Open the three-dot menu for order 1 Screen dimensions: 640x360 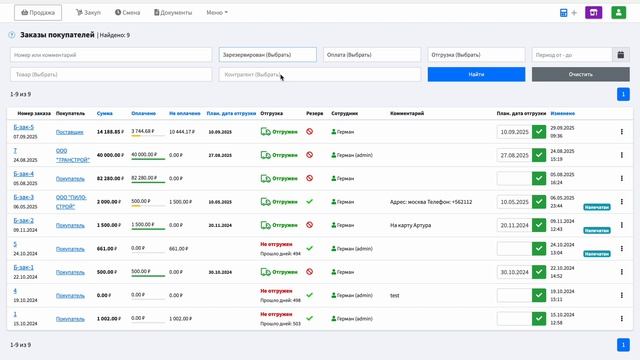pos(622,318)
